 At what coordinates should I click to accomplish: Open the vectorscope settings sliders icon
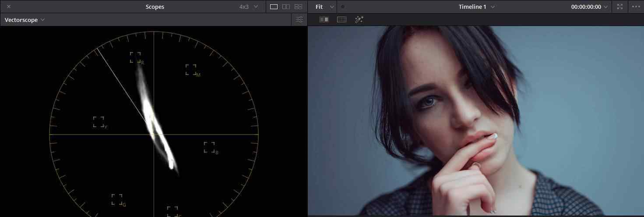(x=299, y=20)
